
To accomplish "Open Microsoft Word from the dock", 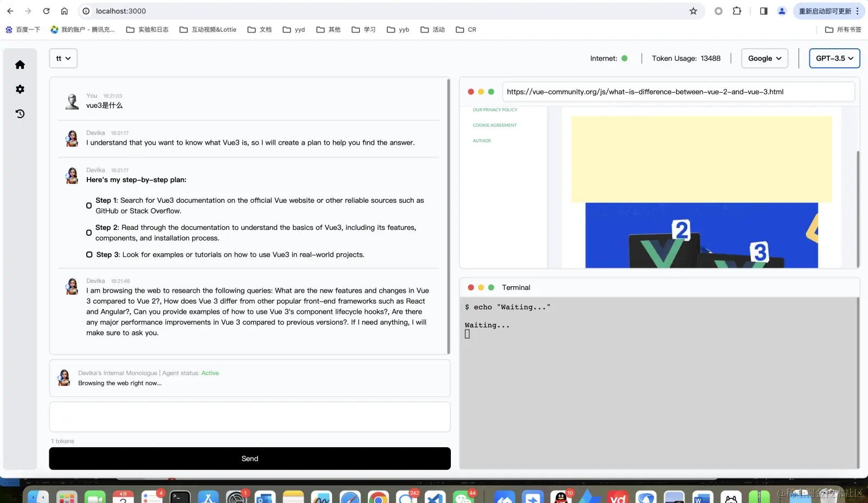I will click(703, 496).
